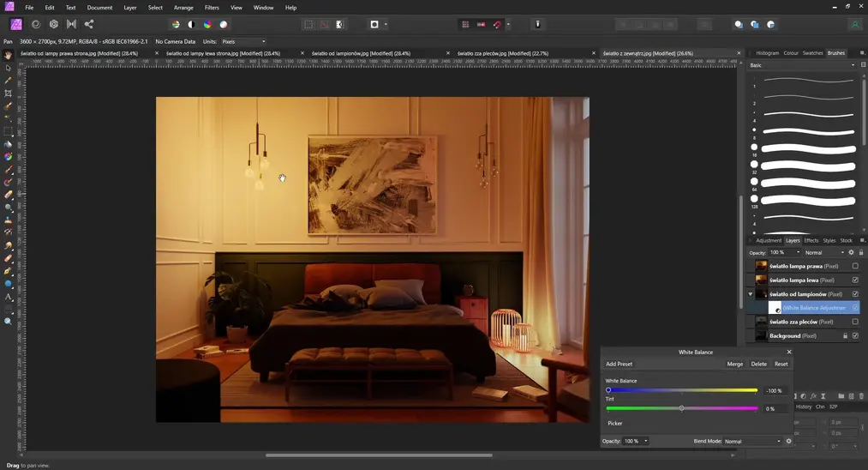
Task: Open the Filters menu
Action: click(212, 8)
